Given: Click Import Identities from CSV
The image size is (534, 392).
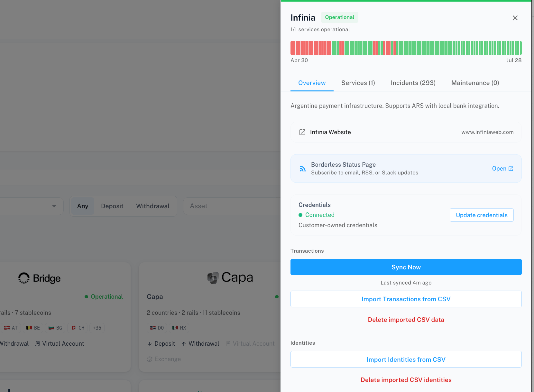Looking at the screenshot, I should [406, 359].
